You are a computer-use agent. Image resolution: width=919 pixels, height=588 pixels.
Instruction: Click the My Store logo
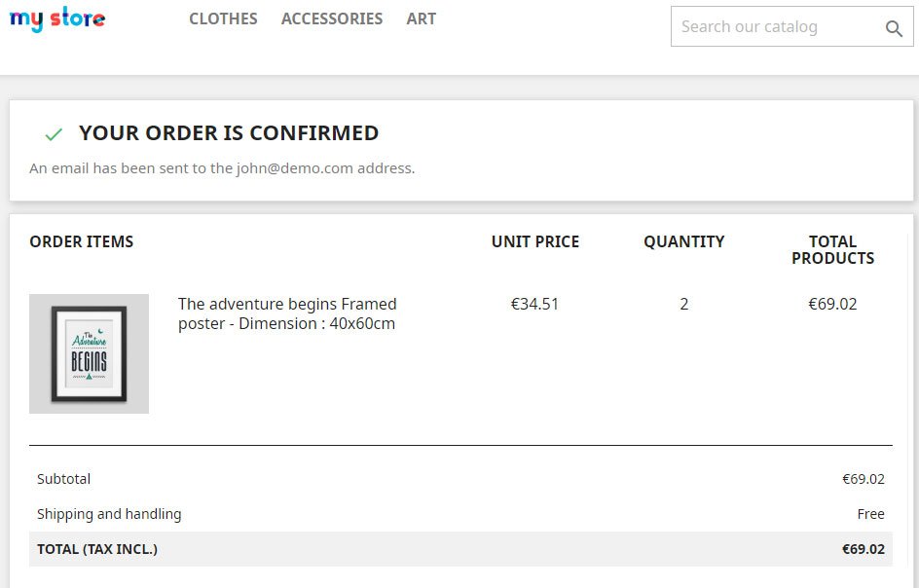pyautogui.click(x=57, y=19)
